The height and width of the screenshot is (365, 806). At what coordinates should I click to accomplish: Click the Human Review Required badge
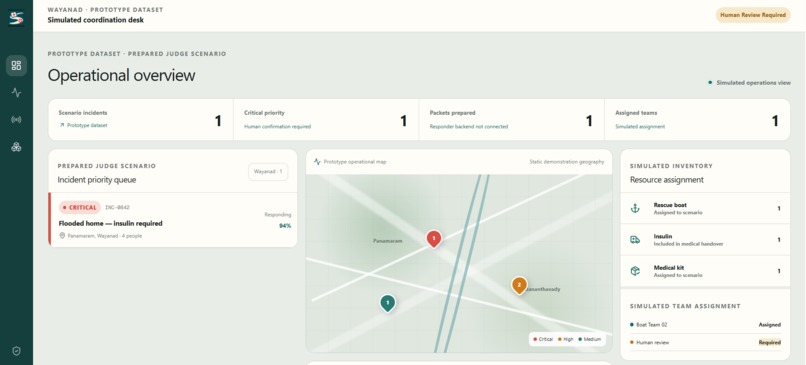tap(753, 15)
